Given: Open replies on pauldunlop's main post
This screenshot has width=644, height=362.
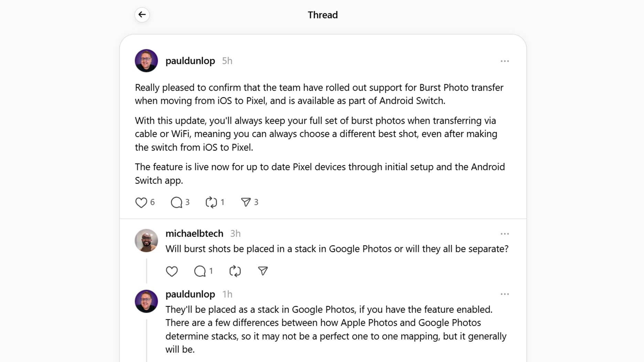Looking at the screenshot, I should point(177,202).
